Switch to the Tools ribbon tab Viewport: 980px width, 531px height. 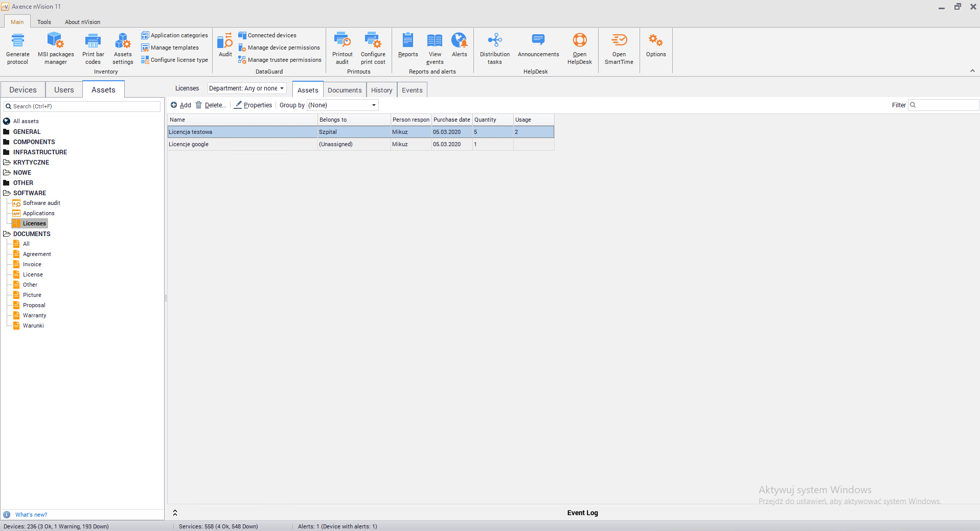(44, 22)
